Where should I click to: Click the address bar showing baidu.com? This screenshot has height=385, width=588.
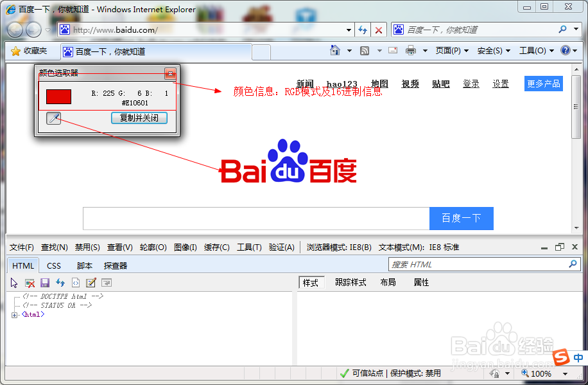(x=201, y=30)
